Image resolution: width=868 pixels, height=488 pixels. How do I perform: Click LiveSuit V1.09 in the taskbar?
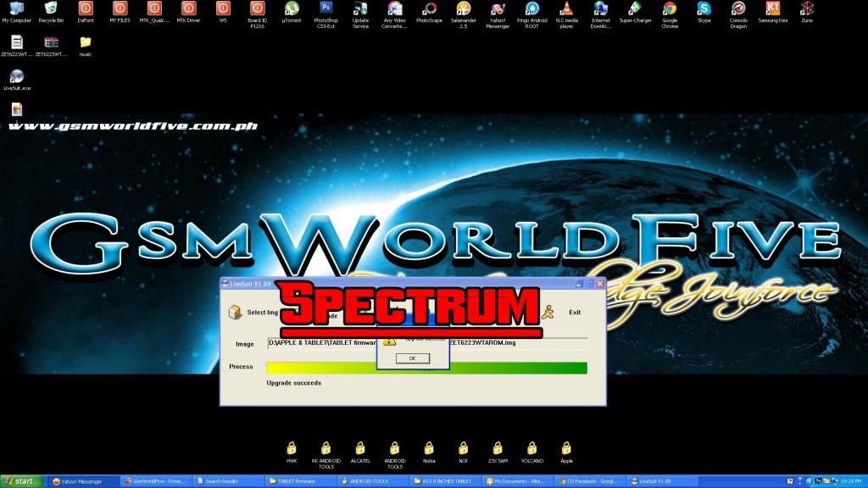664,481
